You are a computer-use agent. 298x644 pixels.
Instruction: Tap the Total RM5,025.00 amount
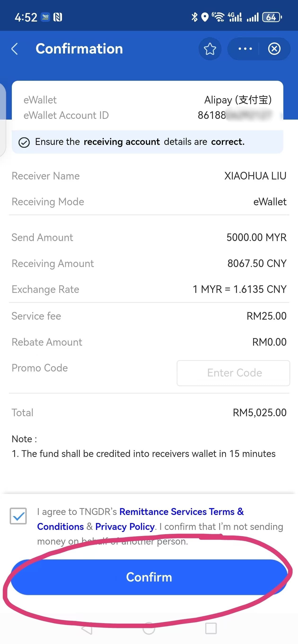[259, 412]
